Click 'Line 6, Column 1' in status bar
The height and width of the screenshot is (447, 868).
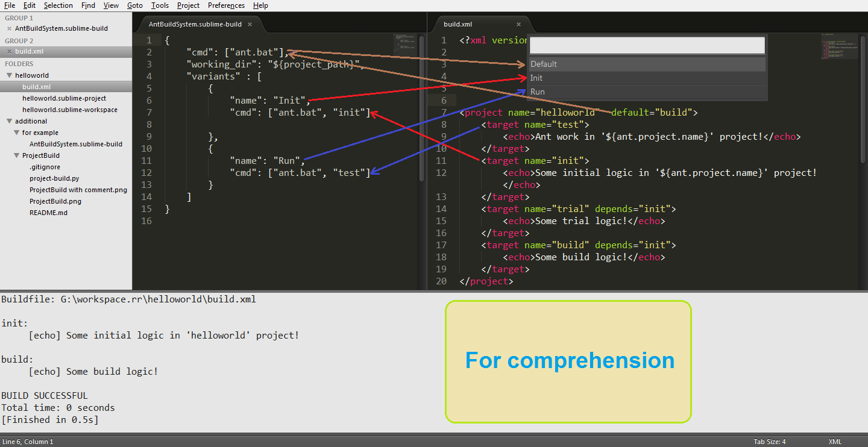coord(28,442)
